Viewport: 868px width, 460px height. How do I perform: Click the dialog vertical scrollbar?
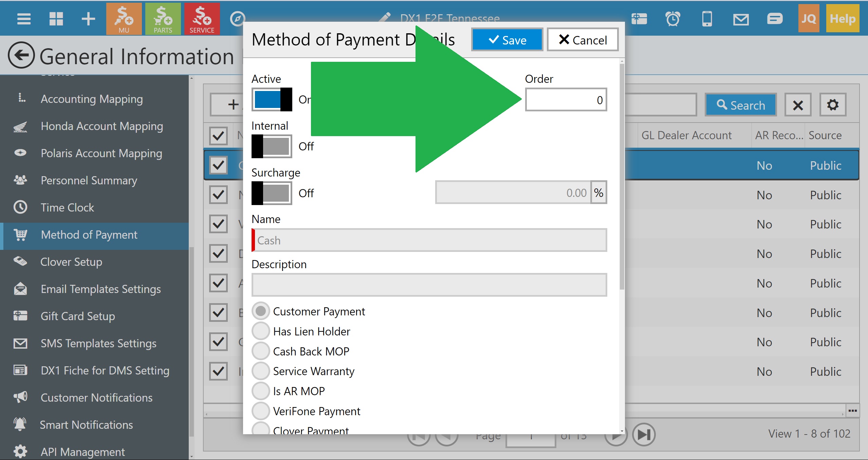[x=622, y=177]
